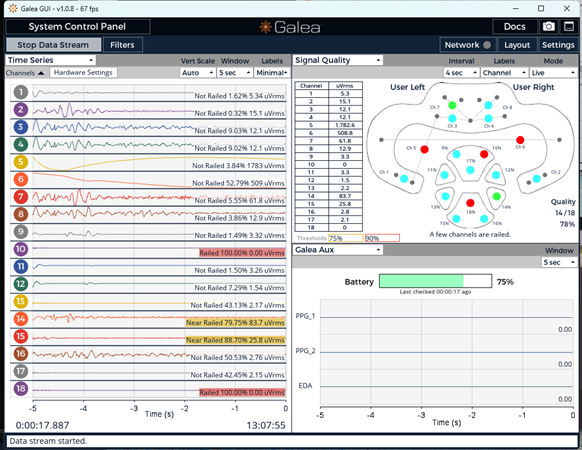
Task: Open the Interval 4 sec dropdown
Action: pos(461,73)
